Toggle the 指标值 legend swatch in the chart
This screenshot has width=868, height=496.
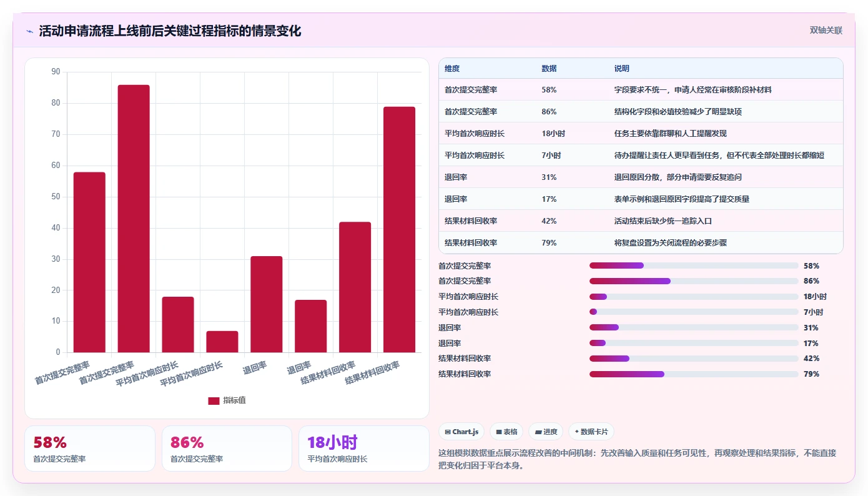click(x=214, y=400)
